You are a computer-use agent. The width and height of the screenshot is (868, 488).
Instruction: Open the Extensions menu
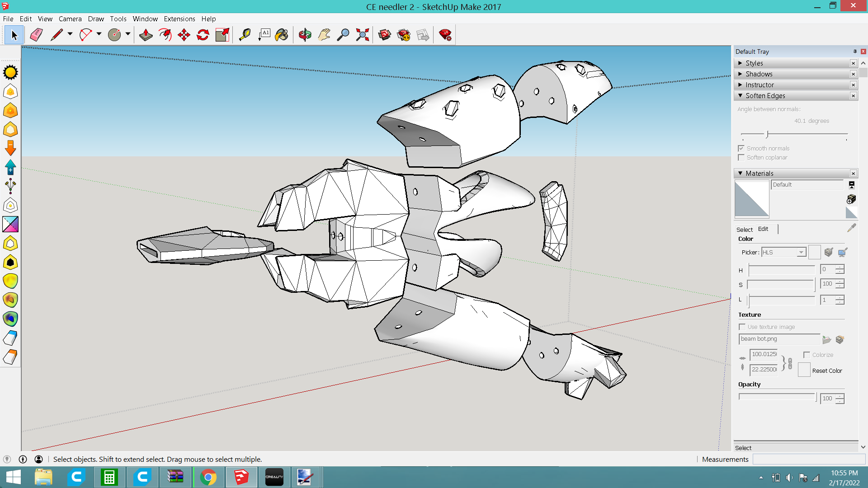tap(179, 19)
